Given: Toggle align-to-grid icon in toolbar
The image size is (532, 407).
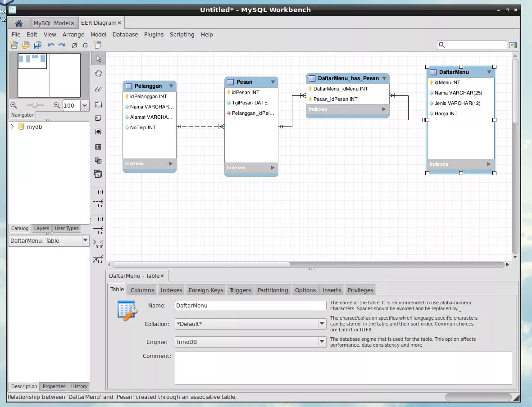Looking at the screenshot, I should click(86, 45).
